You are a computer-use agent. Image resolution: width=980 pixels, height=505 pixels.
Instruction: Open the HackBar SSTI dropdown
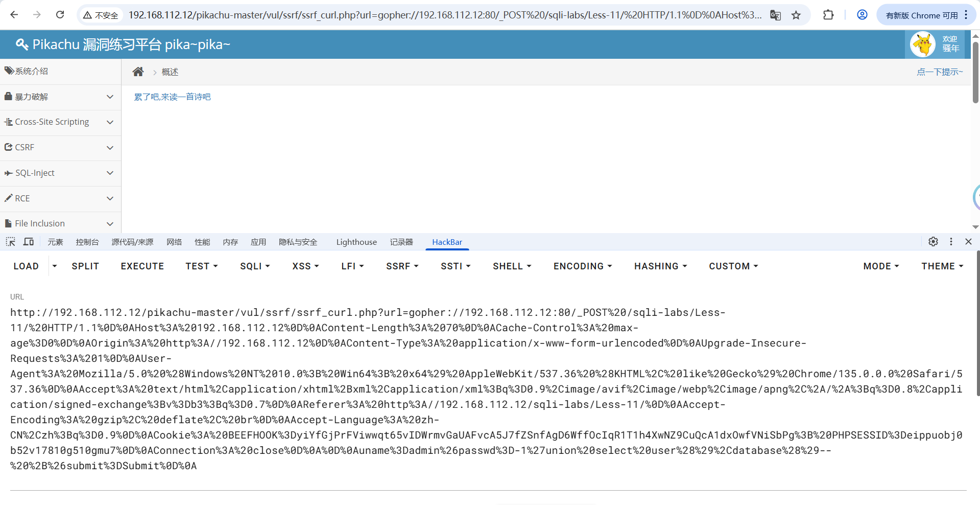coord(456,266)
